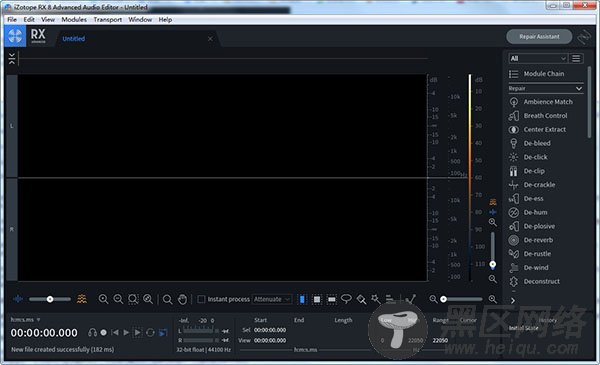600x365 pixels.
Task: Select the Brush selection tool
Action: 361,299
